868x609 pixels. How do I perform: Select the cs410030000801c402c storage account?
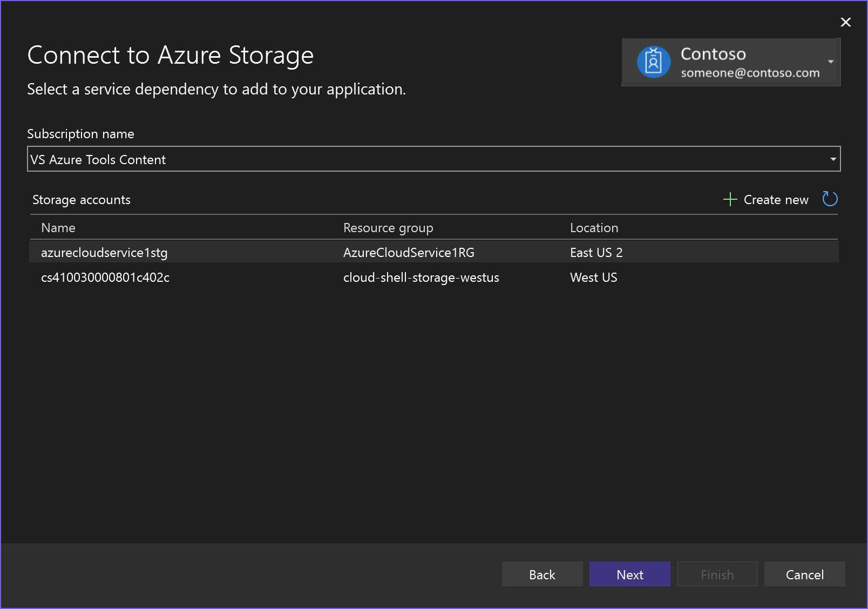pyautogui.click(x=434, y=277)
